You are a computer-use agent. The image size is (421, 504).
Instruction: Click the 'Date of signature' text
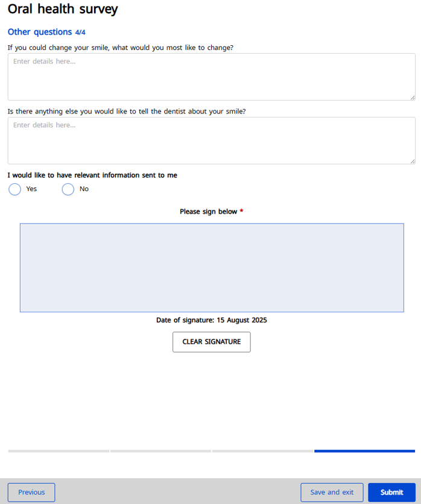[211, 320]
